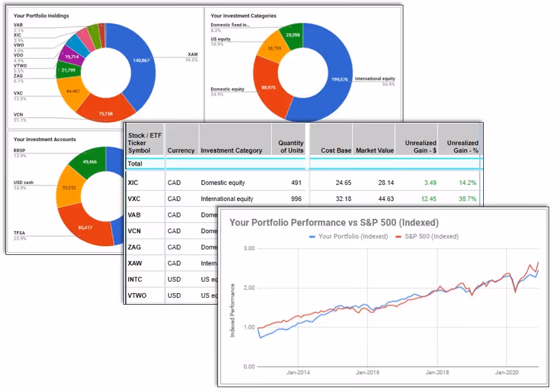The height and width of the screenshot is (392, 554).
Task: Select the green 49,466 slice in Investment Accounts
Action: [x=90, y=162]
